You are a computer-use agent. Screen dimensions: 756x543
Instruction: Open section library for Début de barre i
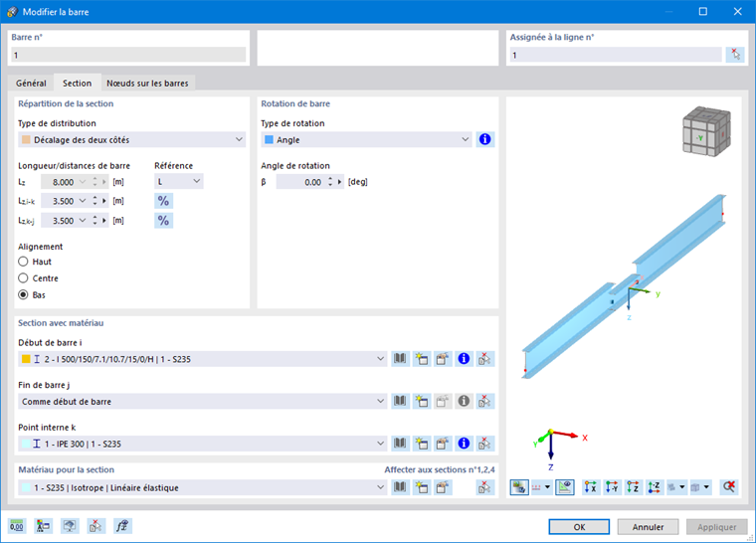[x=400, y=359]
